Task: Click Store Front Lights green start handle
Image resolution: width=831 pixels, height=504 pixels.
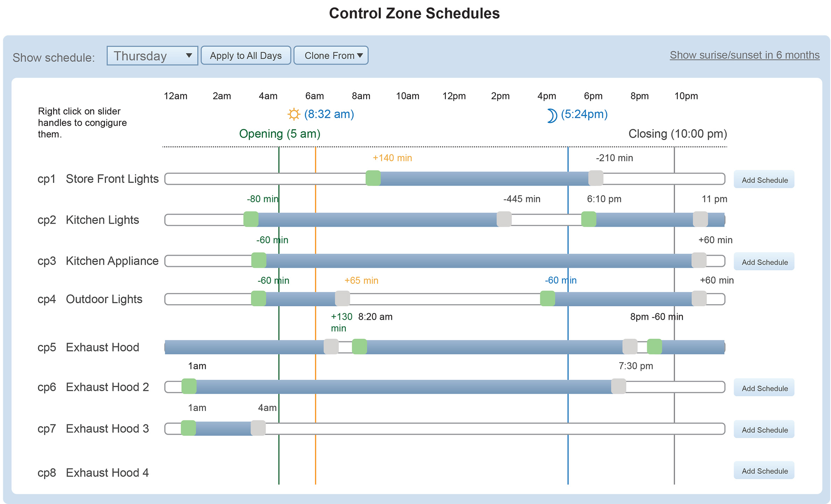Action: click(x=373, y=178)
